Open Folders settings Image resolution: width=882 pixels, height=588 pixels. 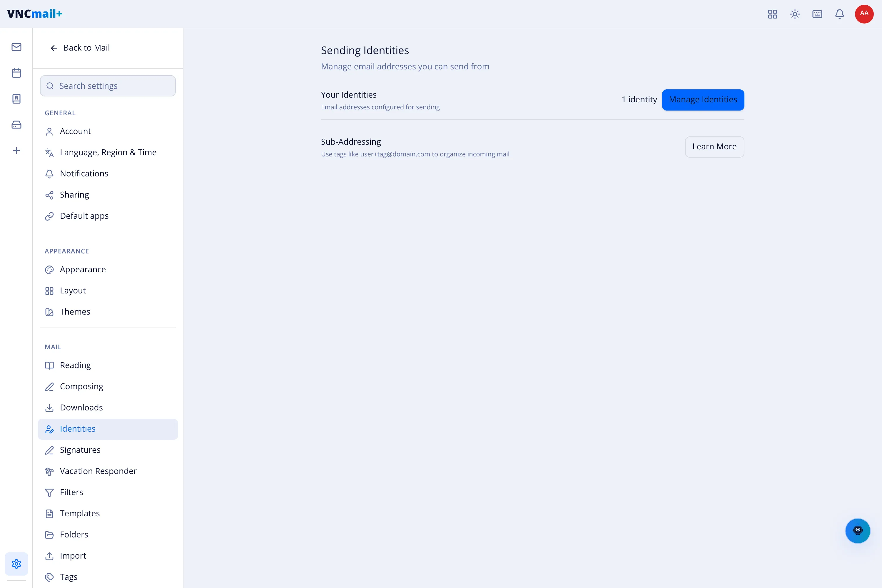(x=108, y=535)
